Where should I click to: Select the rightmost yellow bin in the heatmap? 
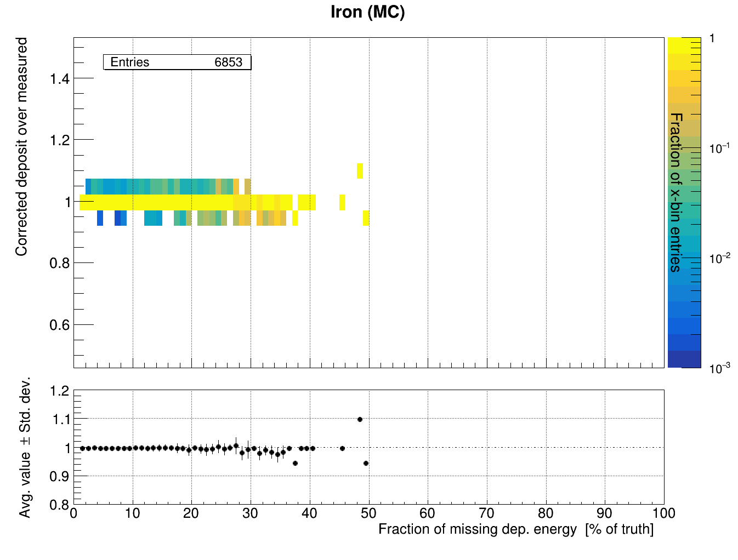pos(366,218)
